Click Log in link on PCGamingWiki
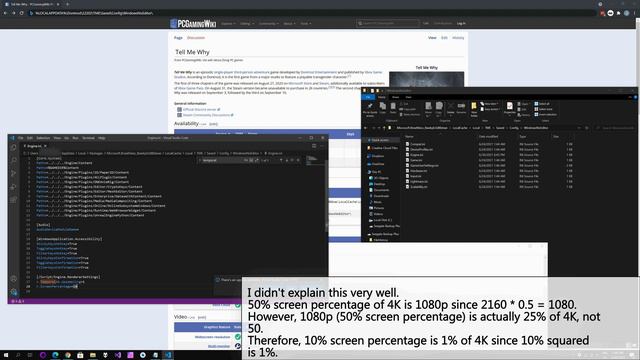This screenshot has width=640, height=360. coord(461,23)
